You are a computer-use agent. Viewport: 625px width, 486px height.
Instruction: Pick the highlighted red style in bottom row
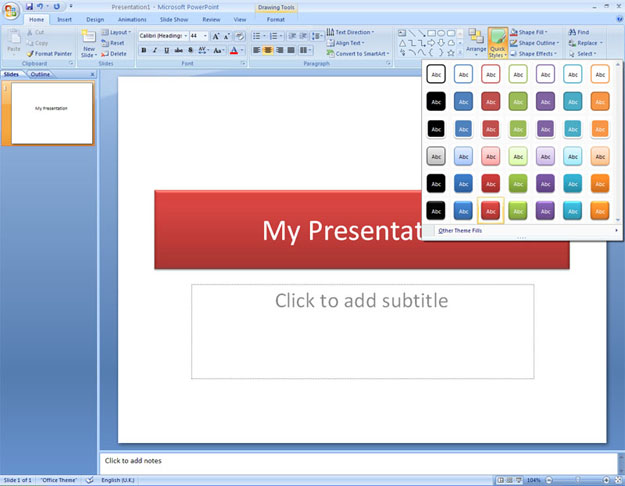(x=490, y=210)
